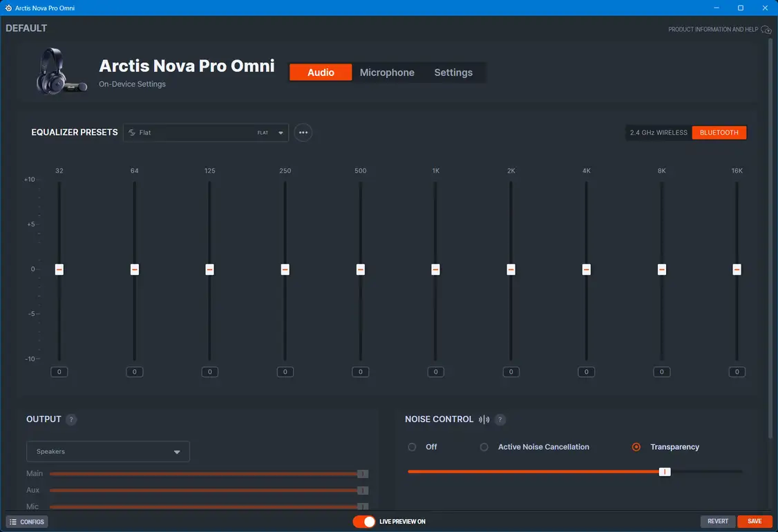Click the Configs list icon
The height and width of the screenshot is (532, 778).
tap(13, 522)
